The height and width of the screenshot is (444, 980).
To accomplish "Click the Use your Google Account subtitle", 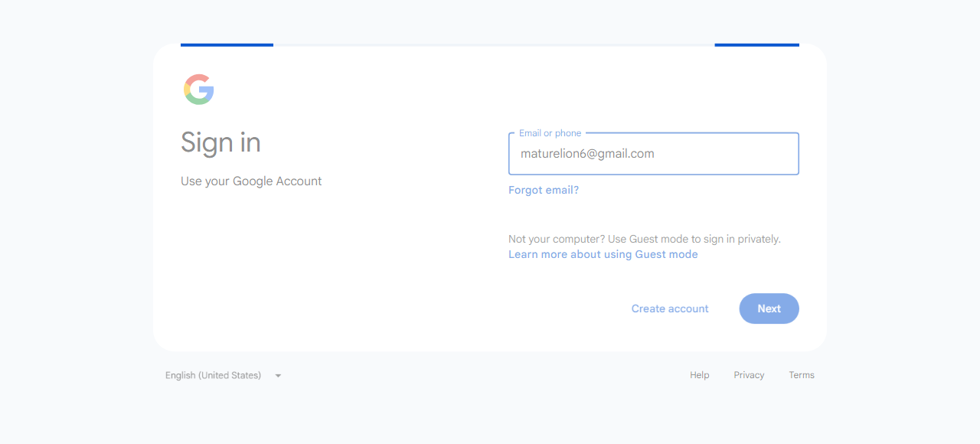I will [x=251, y=181].
